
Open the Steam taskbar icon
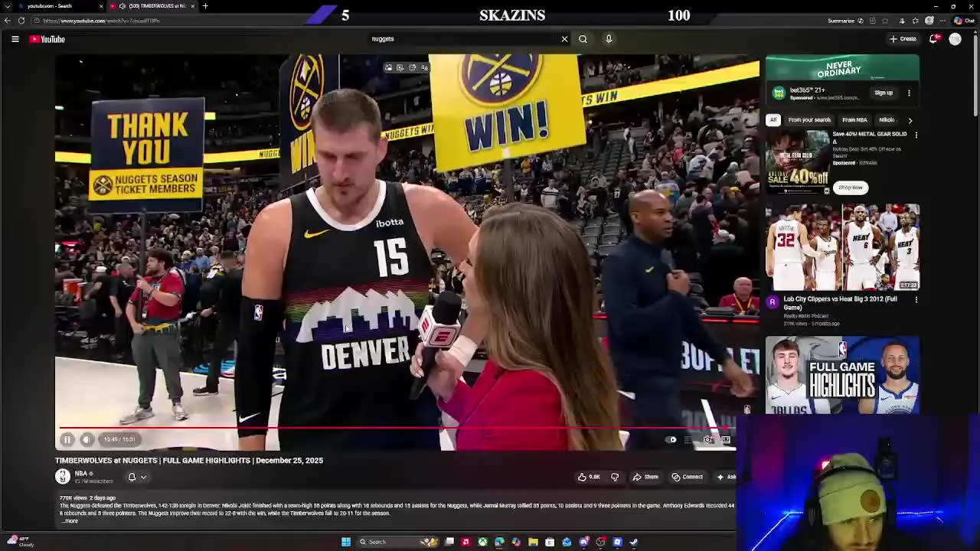(634, 542)
